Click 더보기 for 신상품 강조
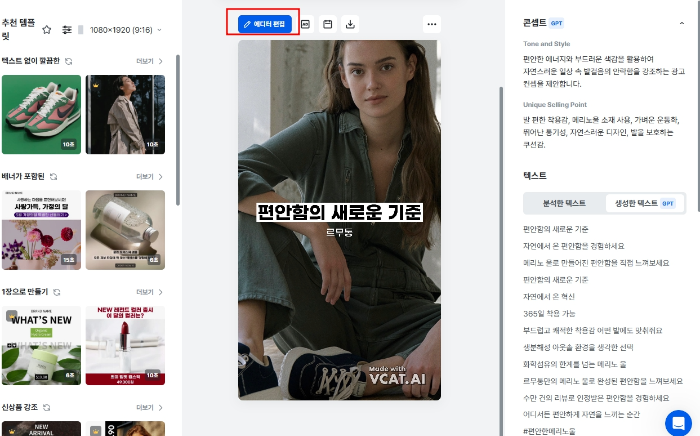Screen dimensions: 700x436 coord(150,407)
